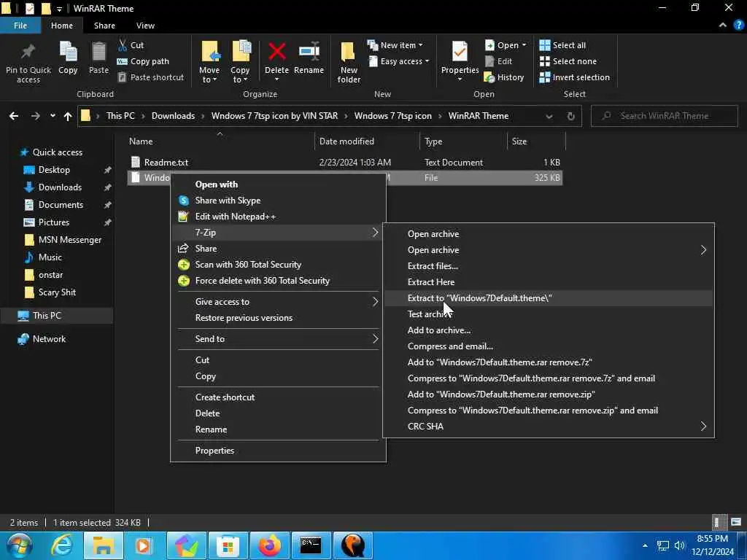
Task: Go back with the Back arrow
Action: (14, 116)
